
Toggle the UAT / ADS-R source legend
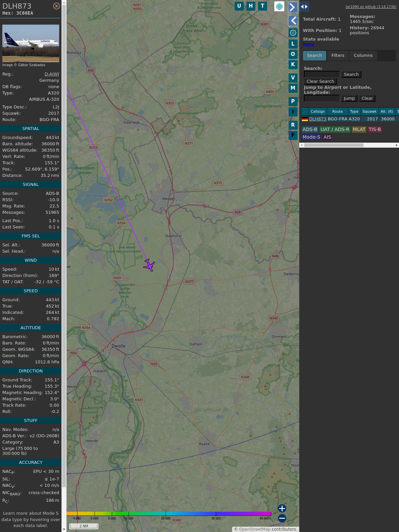tap(335, 130)
